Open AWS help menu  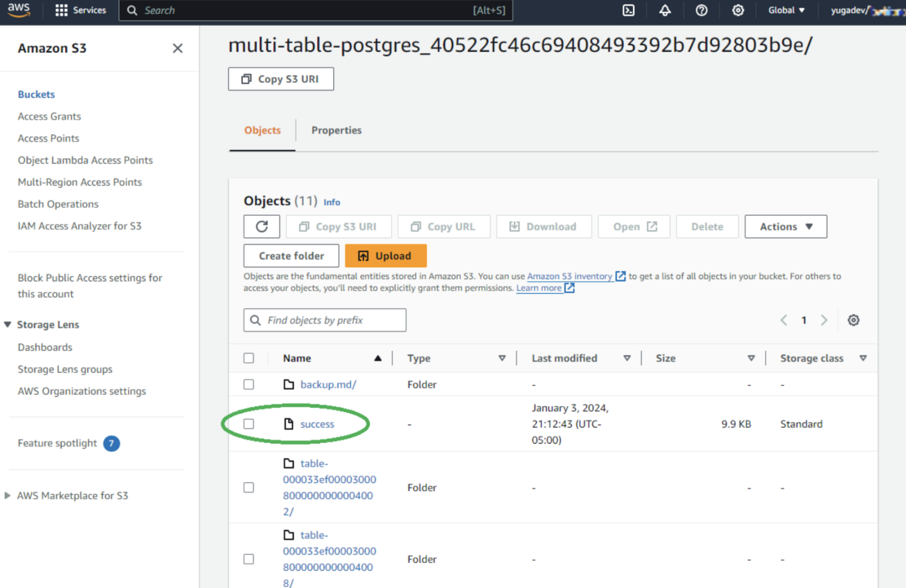click(x=701, y=10)
